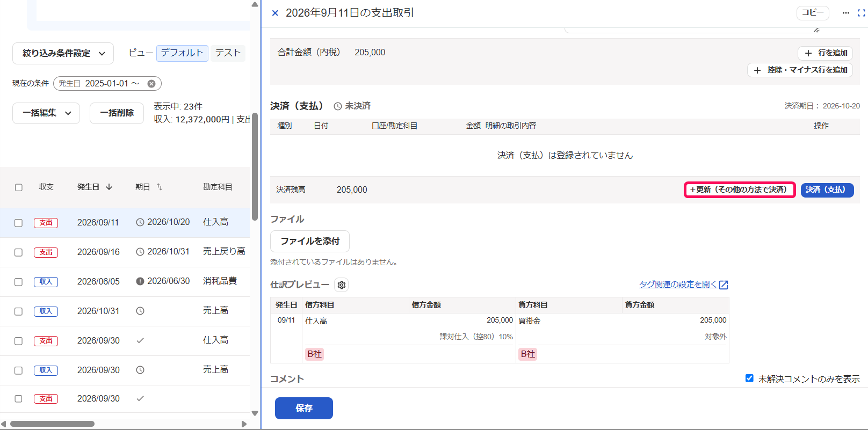The width and height of the screenshot is (868, 430).
Task: Toggle the select-all checkbox in the table header
Action: click(19, 187)
